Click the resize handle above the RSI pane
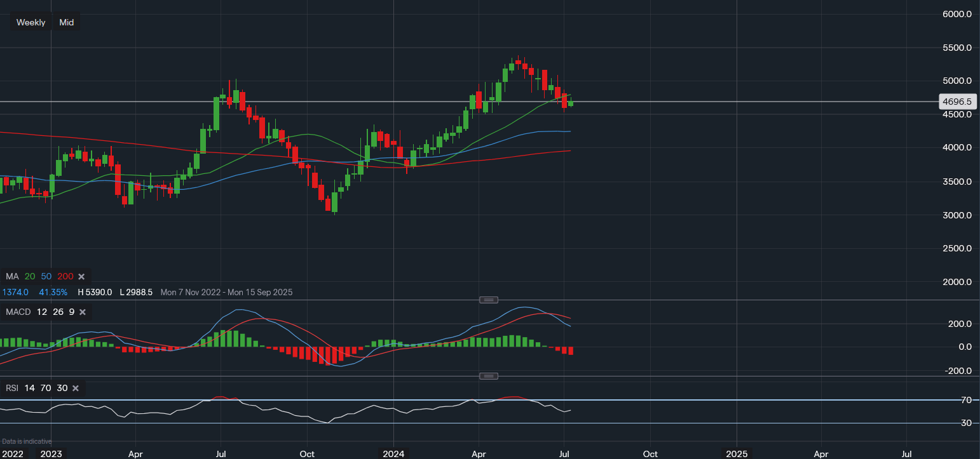Screen dimensions: 980x459 pos(489,376)
